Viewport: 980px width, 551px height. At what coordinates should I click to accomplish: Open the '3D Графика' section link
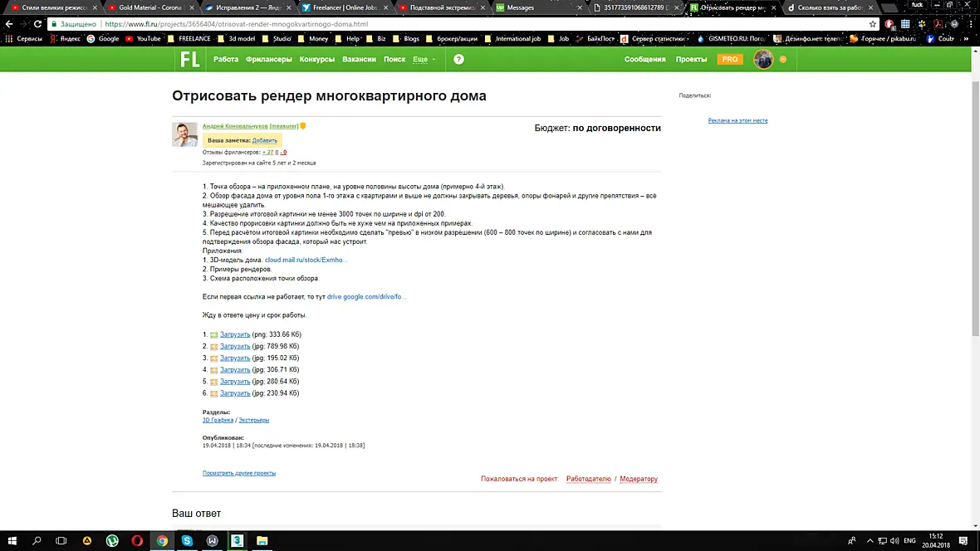(218, 421)
